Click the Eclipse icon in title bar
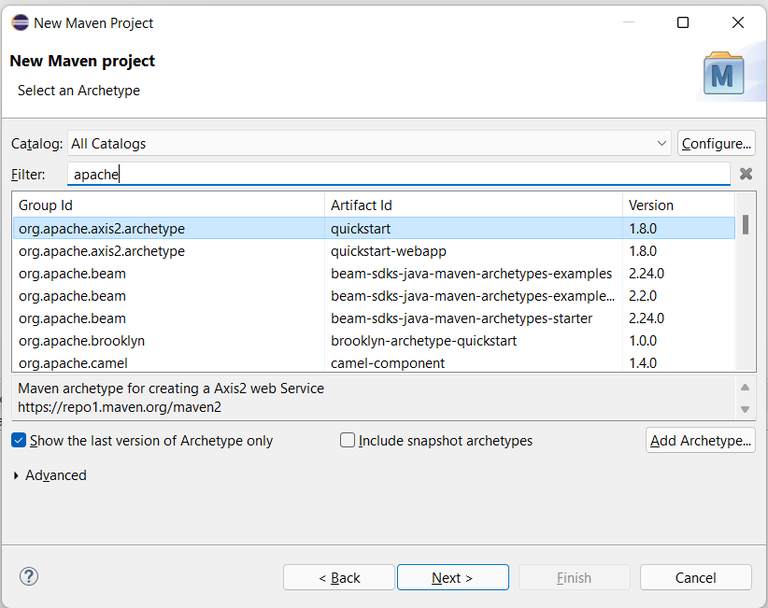 pyautogui.click(x=20, y=22)
